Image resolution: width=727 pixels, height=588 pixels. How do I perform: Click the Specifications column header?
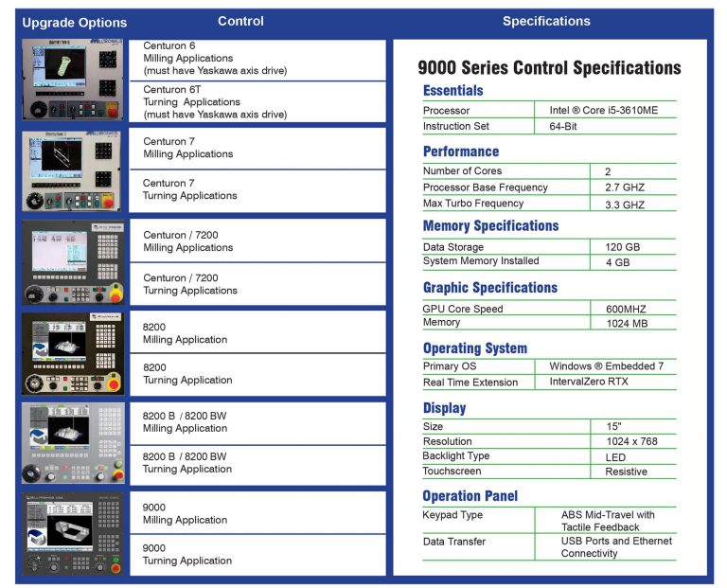click(546, 22)
